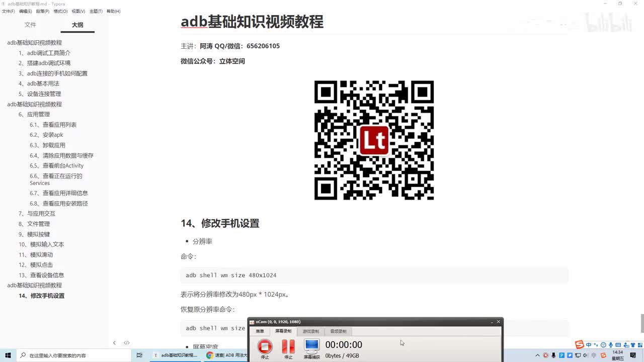The image size is (644, 362).
Task: Click the QR code image in document
Action: coord(374,140)
